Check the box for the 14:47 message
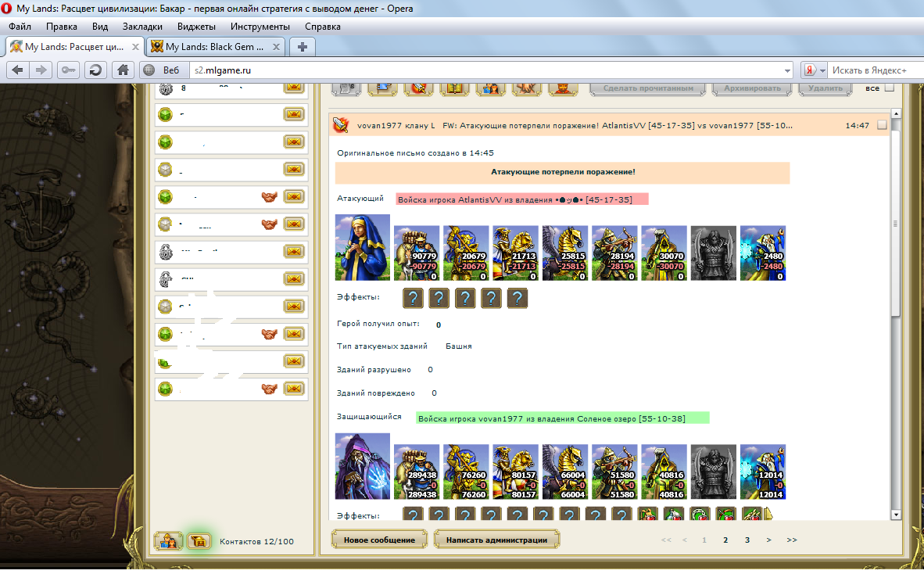The height and width of the screenshot is (574, 924). pyautogui.click(x=882, y=125)
